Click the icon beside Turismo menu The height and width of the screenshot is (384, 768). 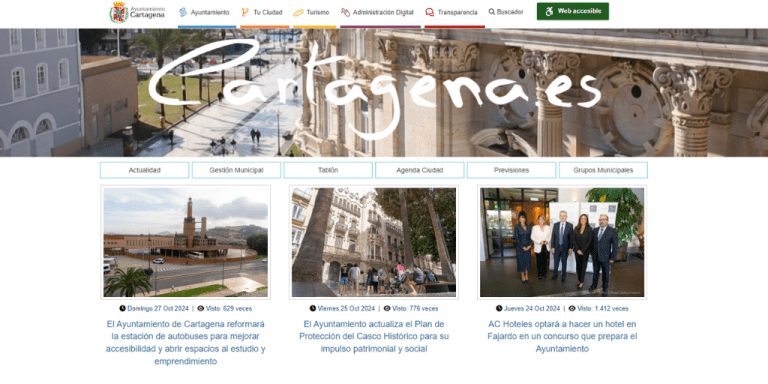(298, 12)
